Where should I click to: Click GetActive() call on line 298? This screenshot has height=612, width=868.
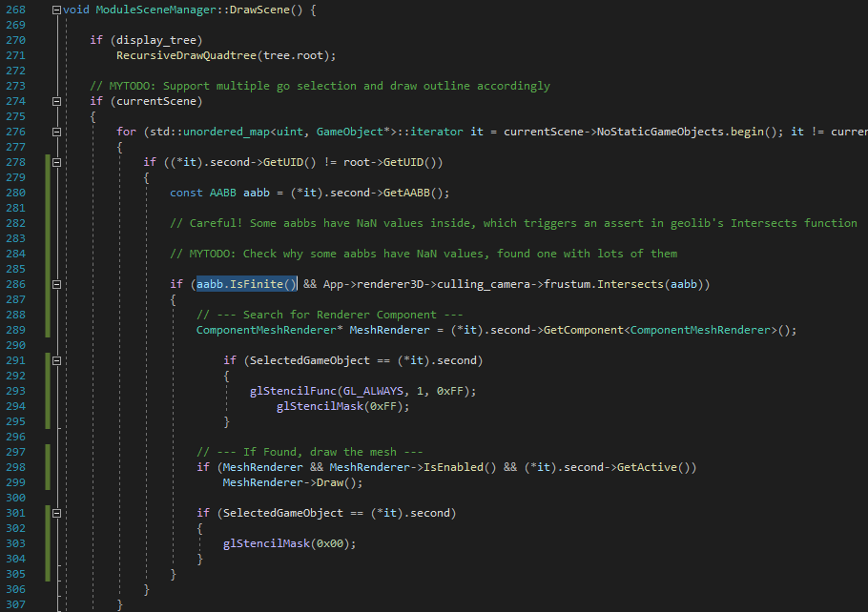click(652, 467)
